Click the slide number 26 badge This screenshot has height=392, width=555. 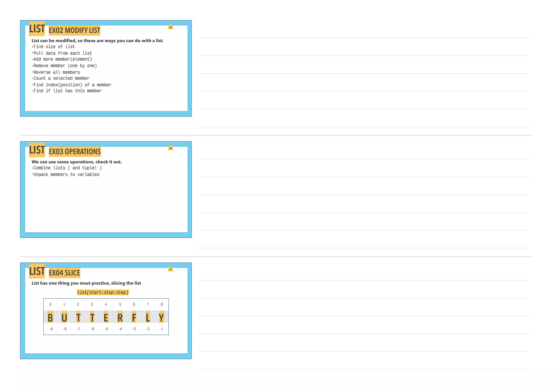[x=170, y=148]
